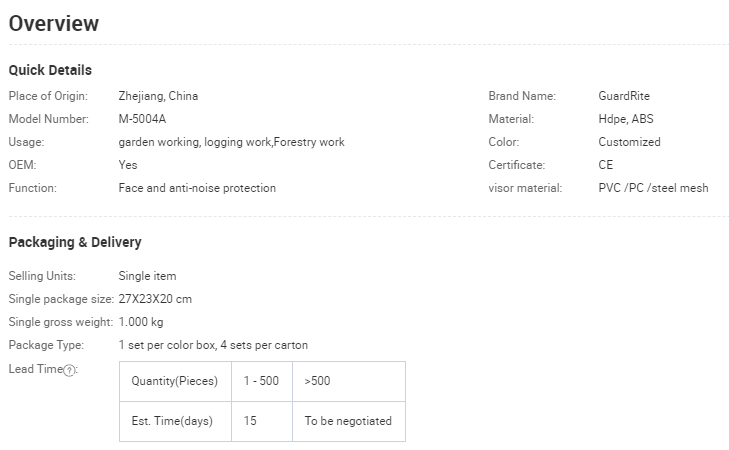Click the PVC /PC /steel mesh text
The width and height of the screenshot is (729, 450).
653,188
